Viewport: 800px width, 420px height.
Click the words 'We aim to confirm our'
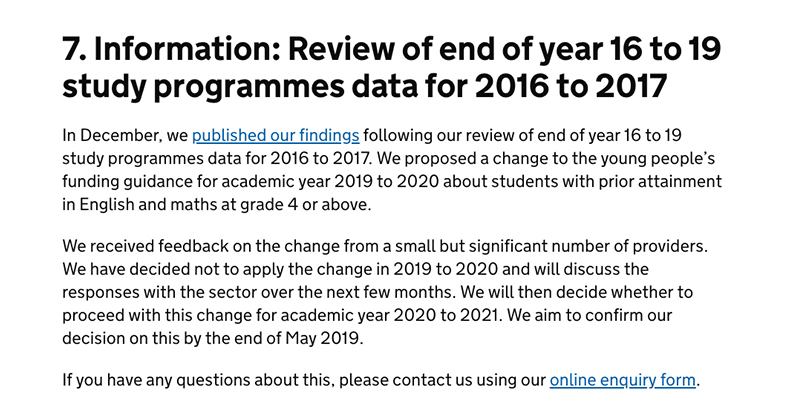tap(589, 315)
